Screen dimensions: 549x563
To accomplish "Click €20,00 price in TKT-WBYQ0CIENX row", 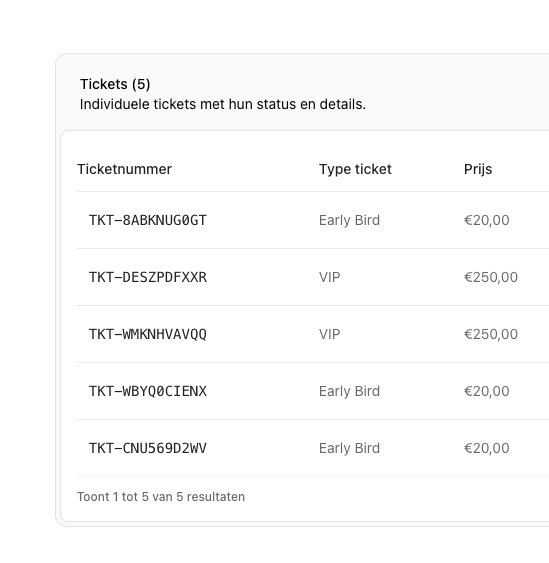I will pos(487,391).
